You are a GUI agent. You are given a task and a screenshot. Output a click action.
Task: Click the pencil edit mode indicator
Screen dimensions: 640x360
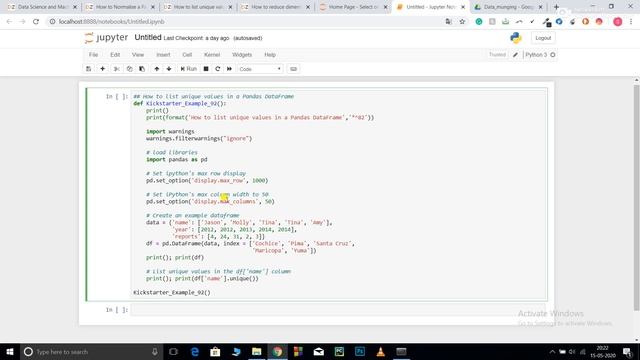click(515, 55)
